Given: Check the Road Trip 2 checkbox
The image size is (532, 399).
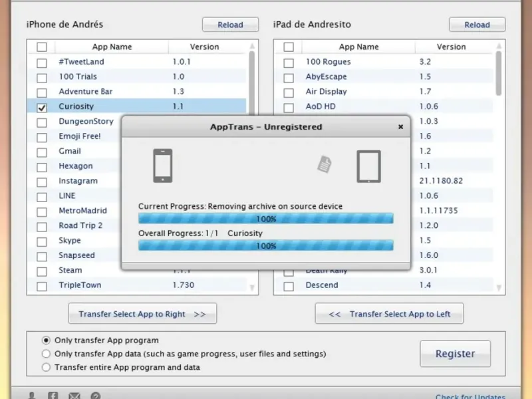Looking at the screenshot, I should point(42,227).
